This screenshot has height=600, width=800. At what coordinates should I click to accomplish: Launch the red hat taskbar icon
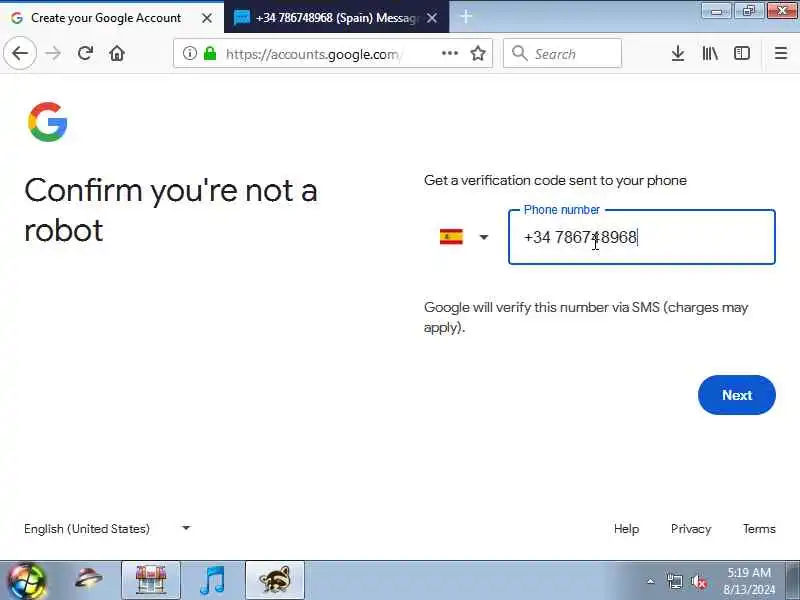pyautogui.click(x=89, y=580)
